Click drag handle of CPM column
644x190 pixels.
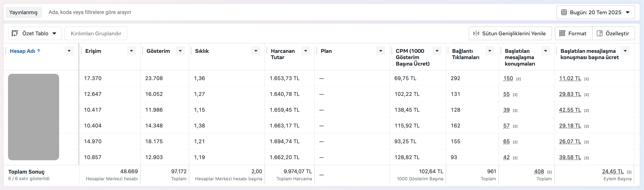click(392, 51)
